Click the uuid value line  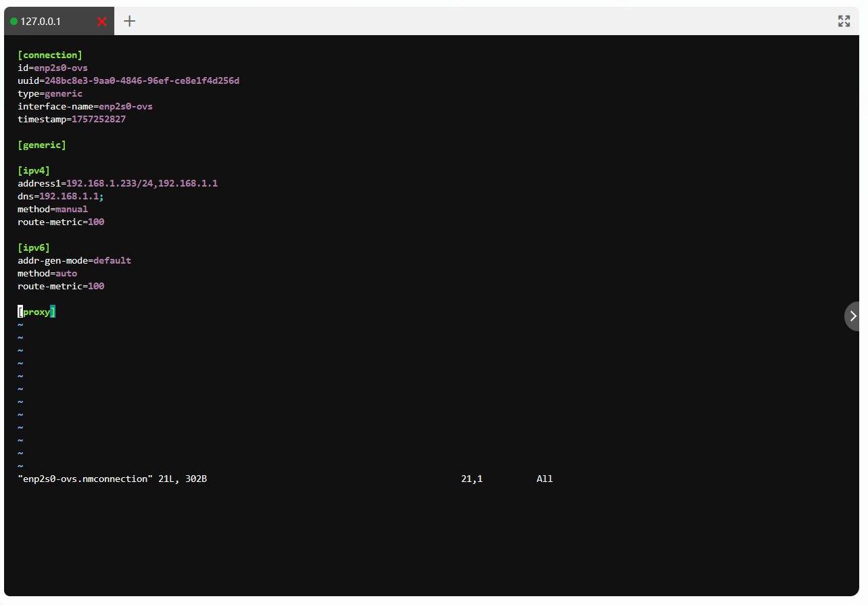point(128,80)
